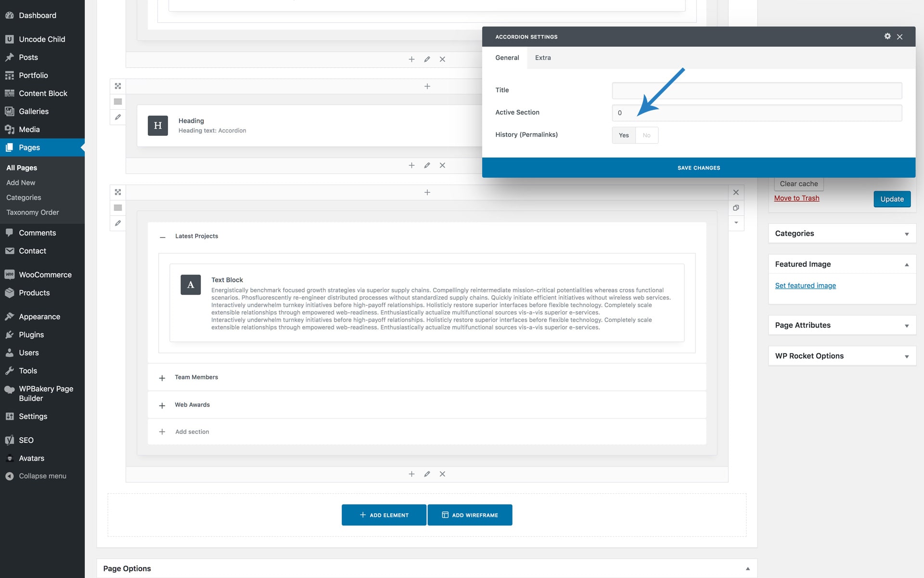Image resolution: width=924 pixels, height=578 pixels.
Task: Click the Text Block A icon
Action: (x=191, y=285)
